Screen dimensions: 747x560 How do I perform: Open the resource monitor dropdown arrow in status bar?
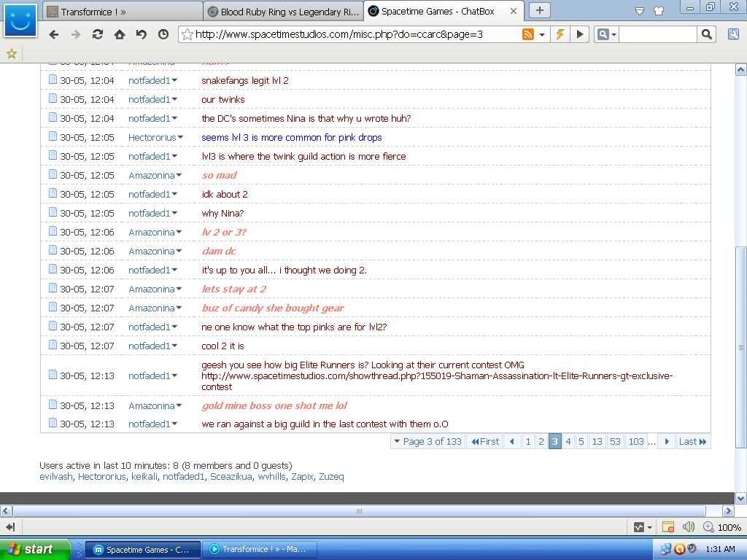(649, 527)
